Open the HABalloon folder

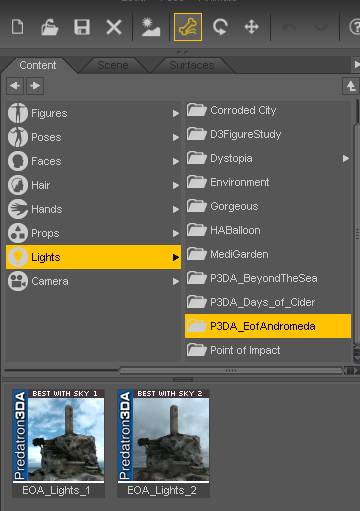click(x=268, y=230)
